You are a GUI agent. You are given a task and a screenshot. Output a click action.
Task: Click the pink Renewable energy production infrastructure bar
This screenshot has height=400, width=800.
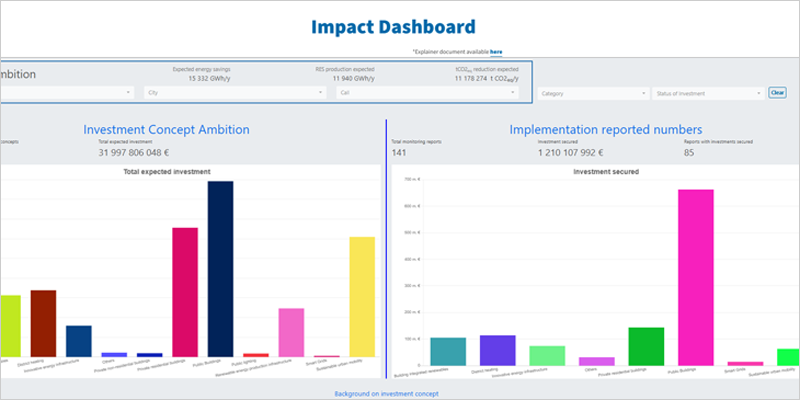(291, 332)
